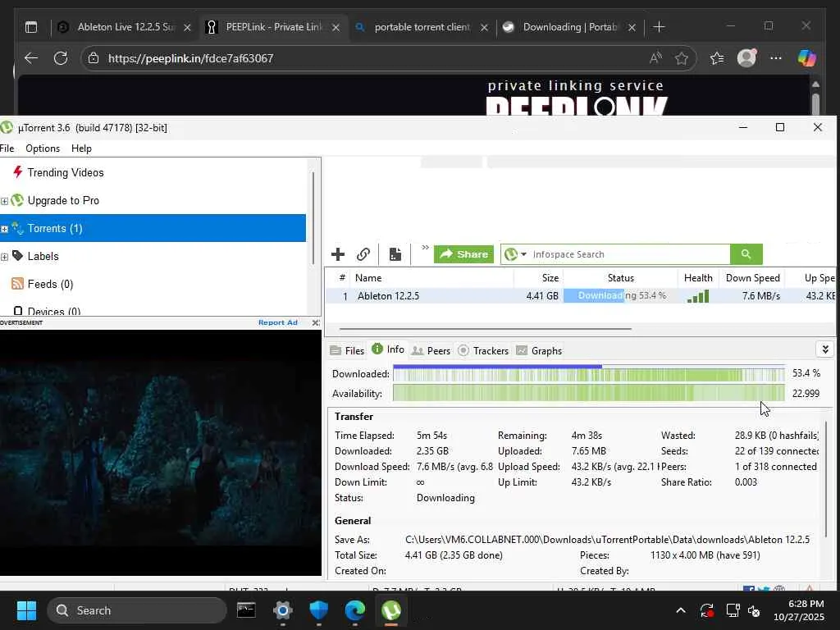
Task: Click the green Share button
Action: (x=464, y=254)
